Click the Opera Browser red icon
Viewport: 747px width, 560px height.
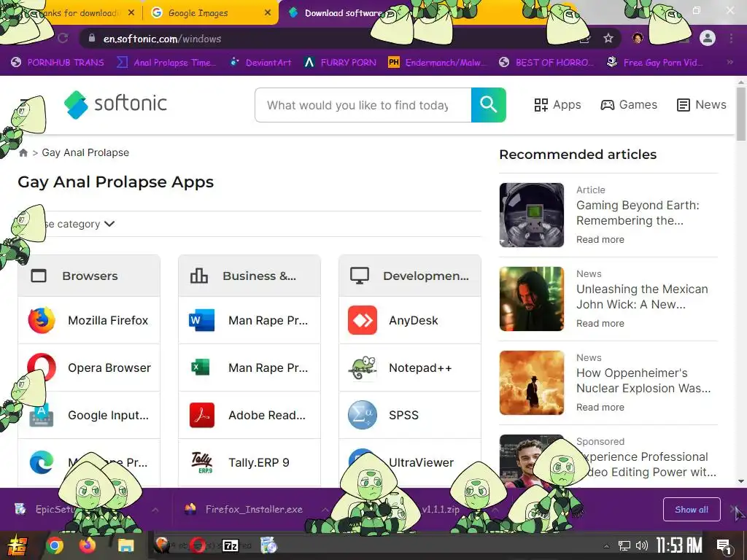click(x=42, y=367)
